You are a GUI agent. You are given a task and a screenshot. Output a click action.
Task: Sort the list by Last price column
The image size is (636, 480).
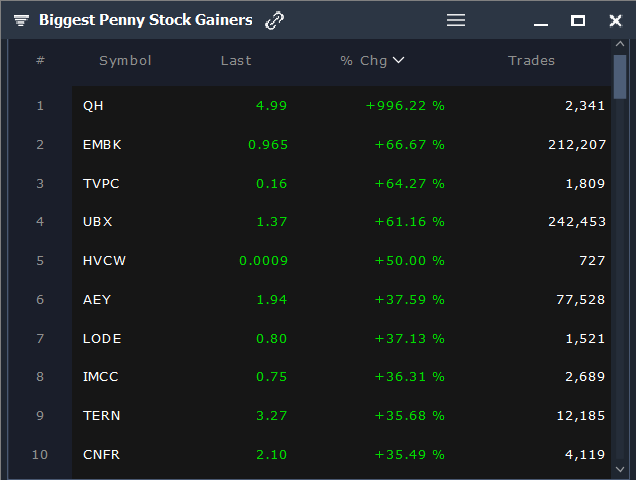coord(236,61)
